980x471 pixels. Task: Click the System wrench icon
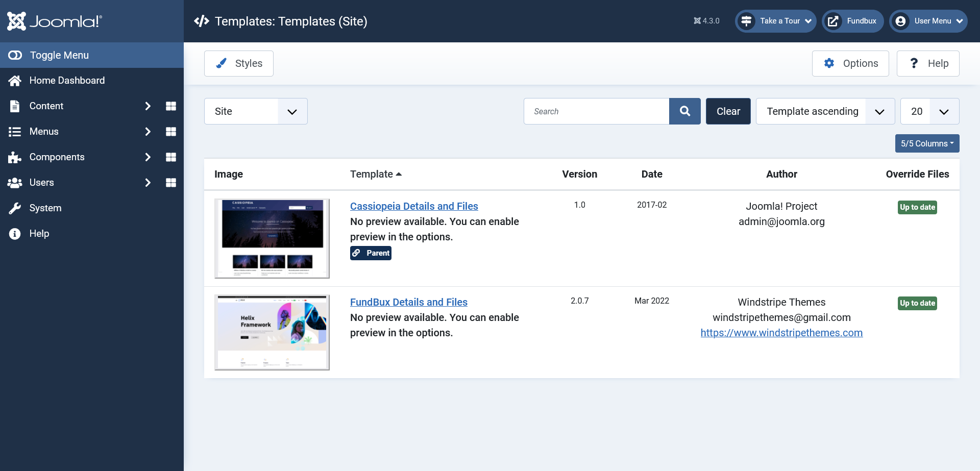(15, 208)
